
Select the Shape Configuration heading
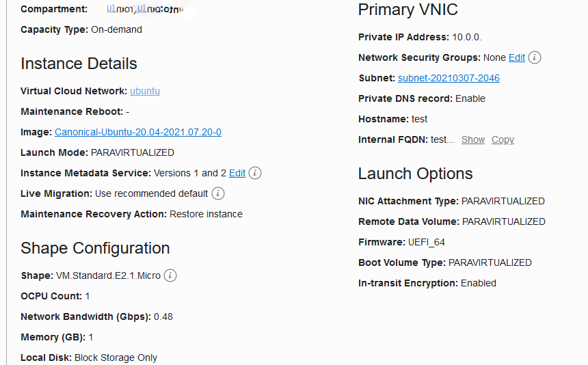point(95,248)
